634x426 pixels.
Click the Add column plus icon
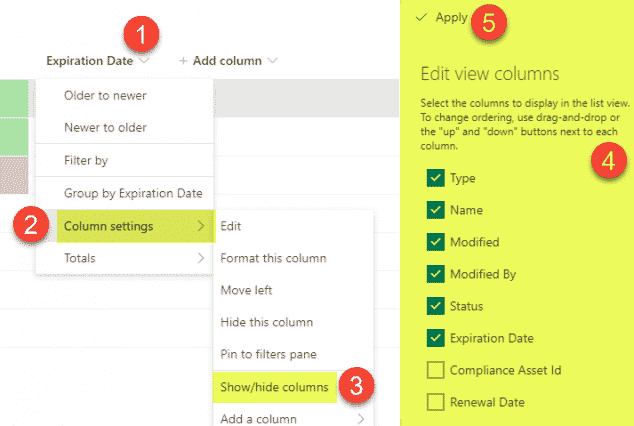pyautogui.click(x=183, y=61)
